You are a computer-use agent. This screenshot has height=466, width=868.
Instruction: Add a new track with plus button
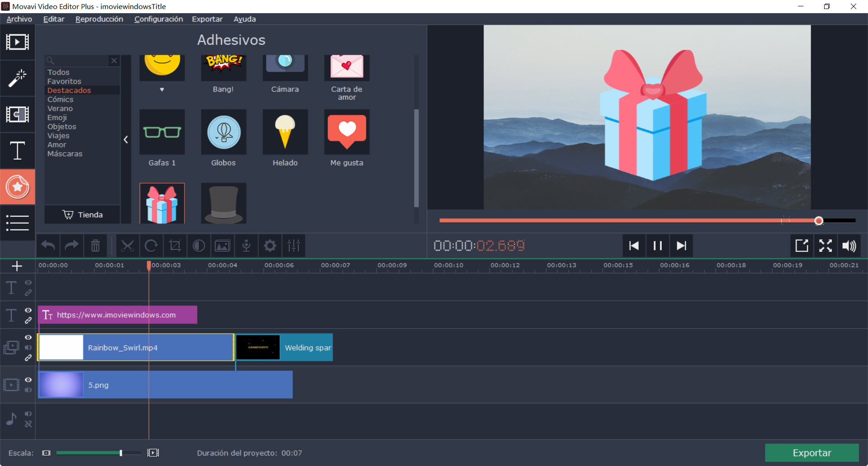pos(17,266)
